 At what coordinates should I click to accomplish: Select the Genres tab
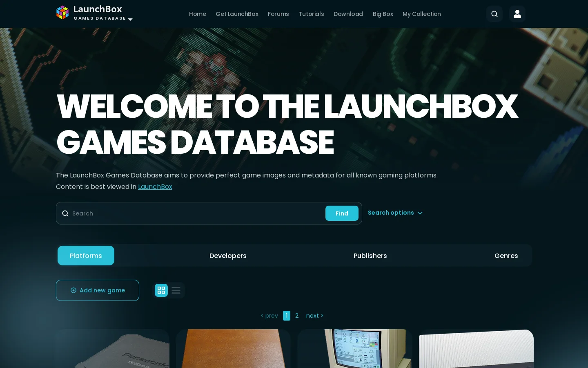[x=506, y=256]
